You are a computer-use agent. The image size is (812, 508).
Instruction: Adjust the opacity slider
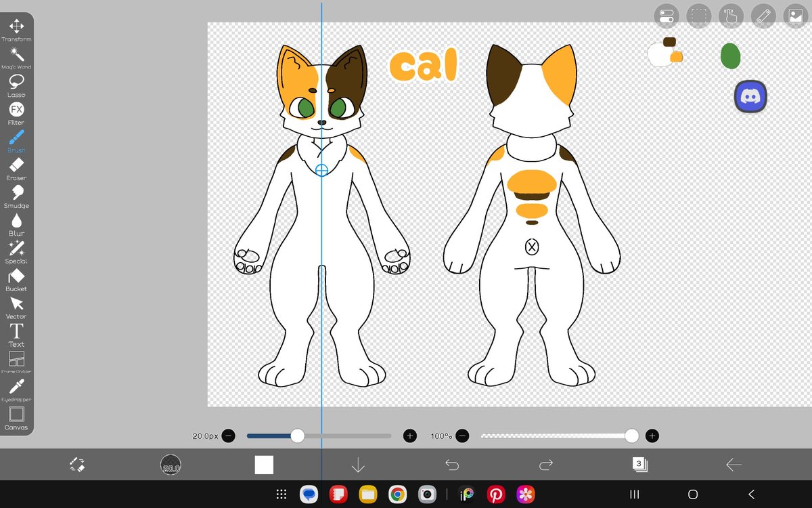[560, 436]
